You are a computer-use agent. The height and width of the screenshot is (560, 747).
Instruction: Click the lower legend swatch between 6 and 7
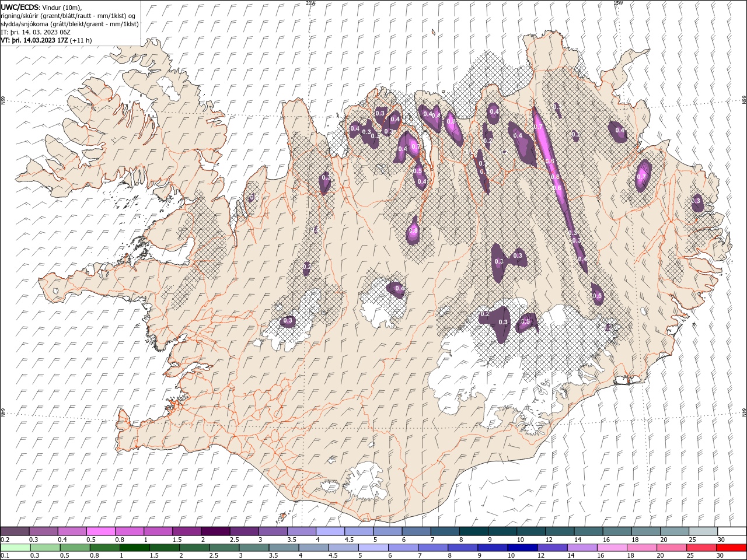coord(402,548)
